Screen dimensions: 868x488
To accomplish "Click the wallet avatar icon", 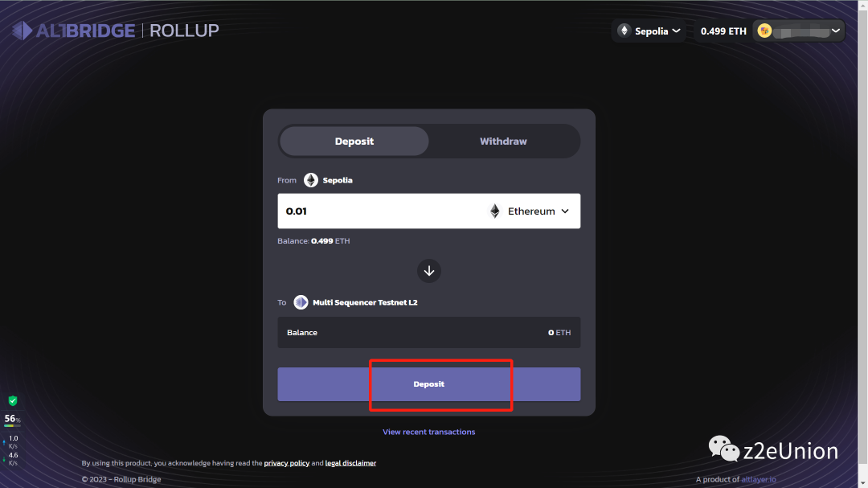I will point(765,31).
